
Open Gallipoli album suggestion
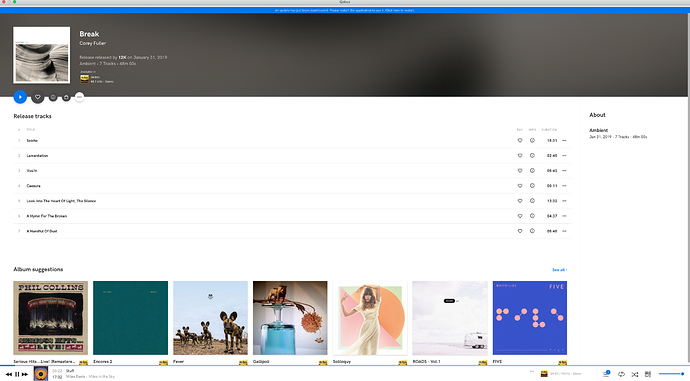click(x=290, y=318)
